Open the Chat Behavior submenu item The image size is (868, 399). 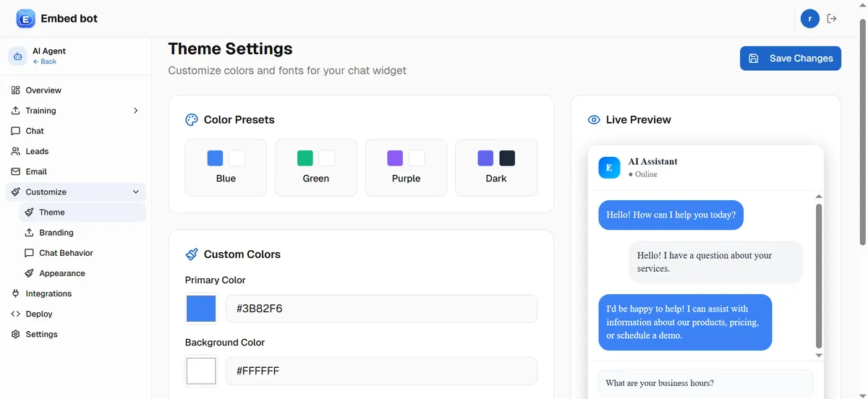click(x=82, y=253)
